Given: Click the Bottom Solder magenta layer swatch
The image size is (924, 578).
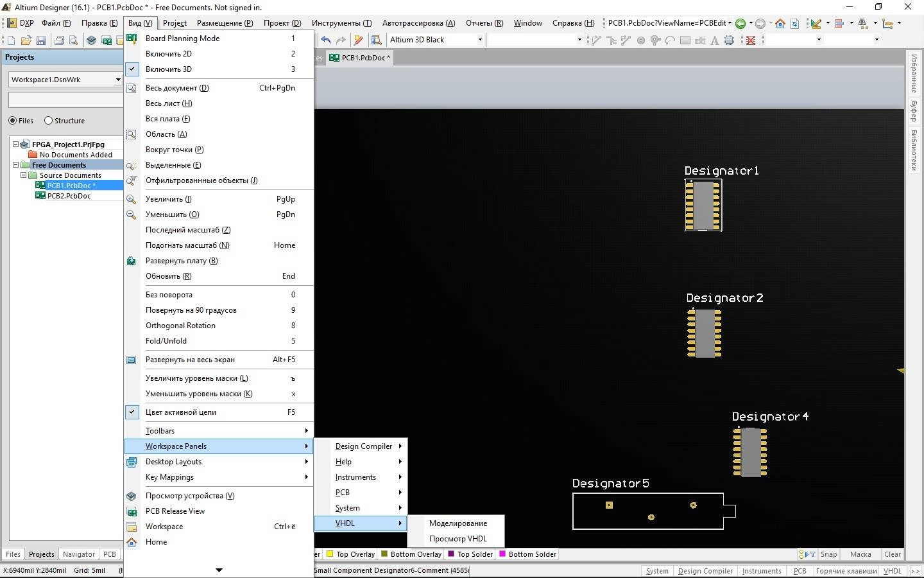Looking at the screenshot, I should (x=502, y=554).
